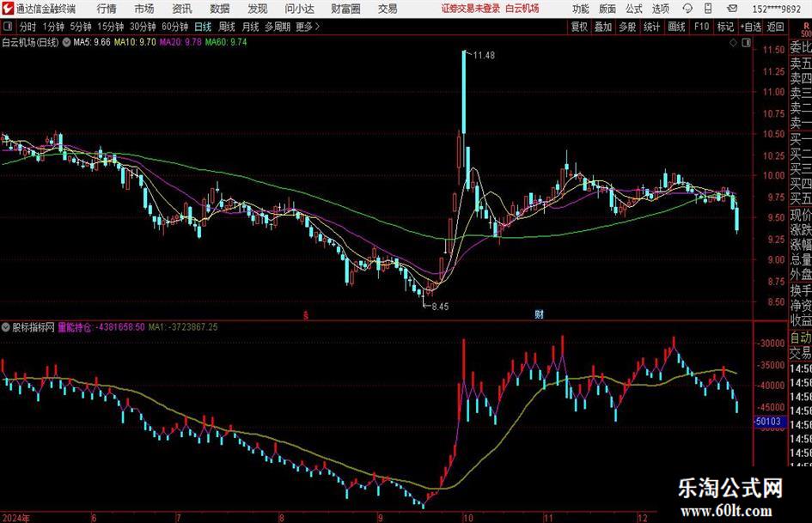Click the 11.48 high price label
Image resolution: width=812 pixels, height=523 pixels.
(x=484, y=56)
